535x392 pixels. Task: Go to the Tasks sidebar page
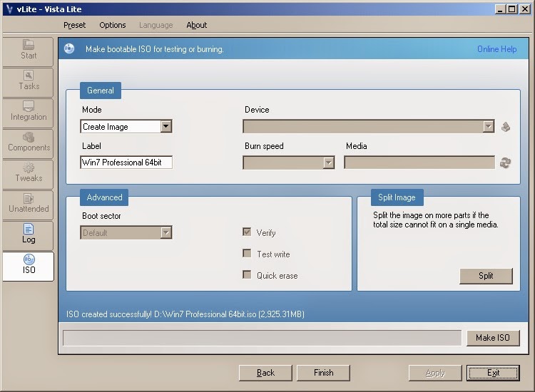pyautogui.click(x=28, y=83)
